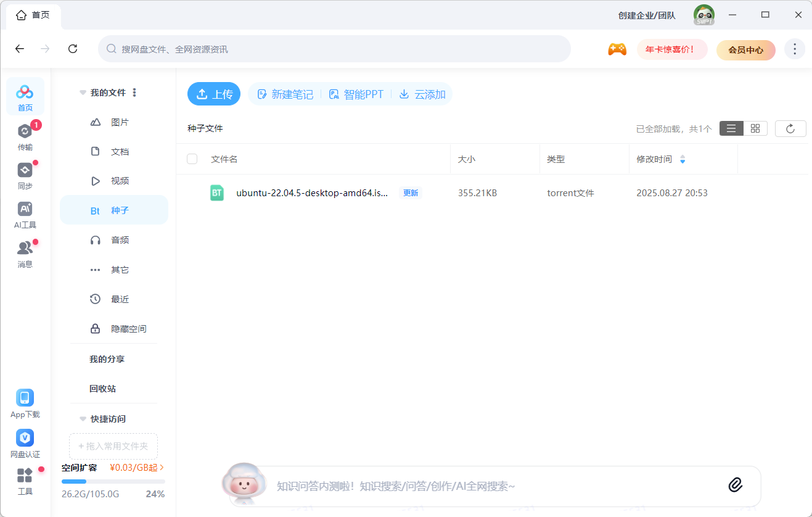
Task: Sort by 修改时间 using the sort arrow
Action: tap(683, 159)
